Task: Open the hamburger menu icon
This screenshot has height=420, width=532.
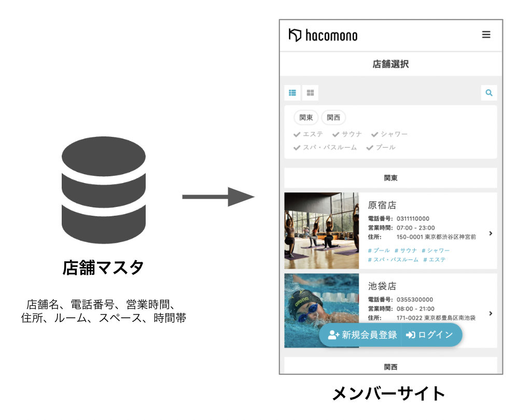Action: click(x=486, y=35)
